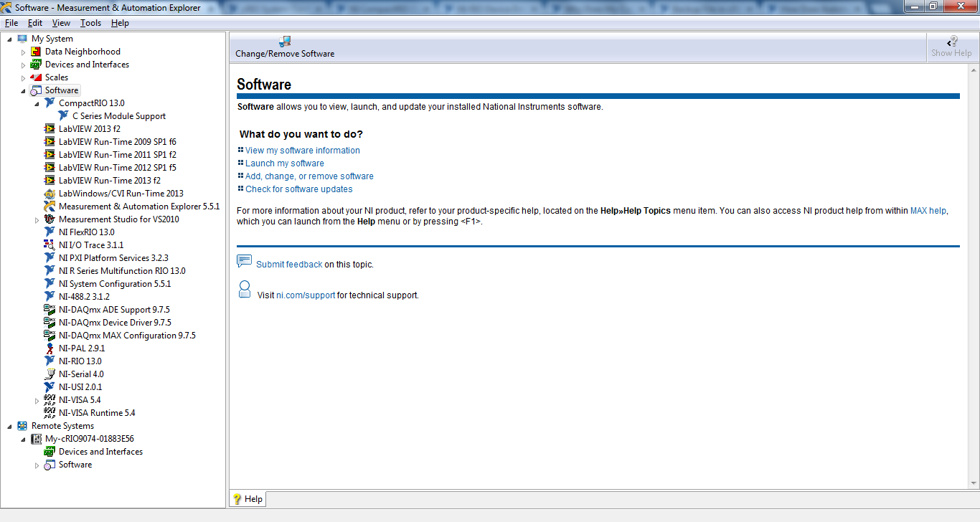Expand the NI-VISA 5.4 node
Viewport: 980px width, 522px height.
tap(37, 400)
